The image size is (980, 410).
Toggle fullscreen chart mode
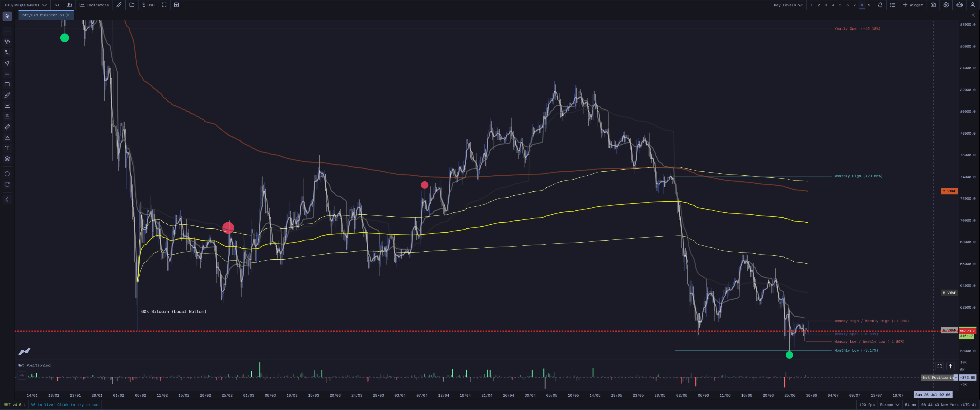tap(164, 5)
